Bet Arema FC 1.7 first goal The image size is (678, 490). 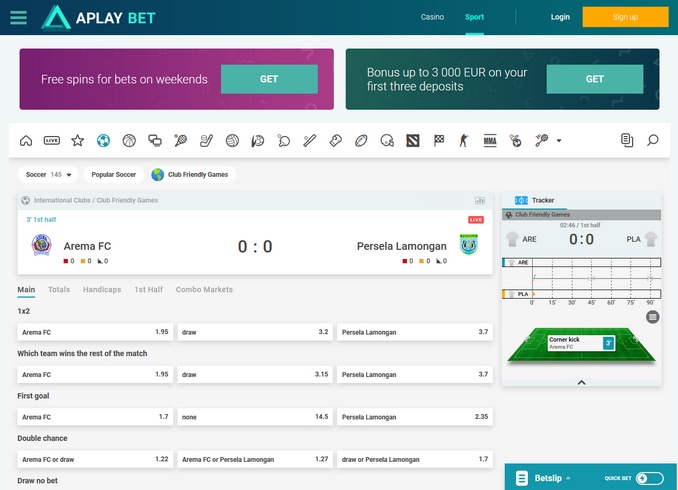coord(95,417)
